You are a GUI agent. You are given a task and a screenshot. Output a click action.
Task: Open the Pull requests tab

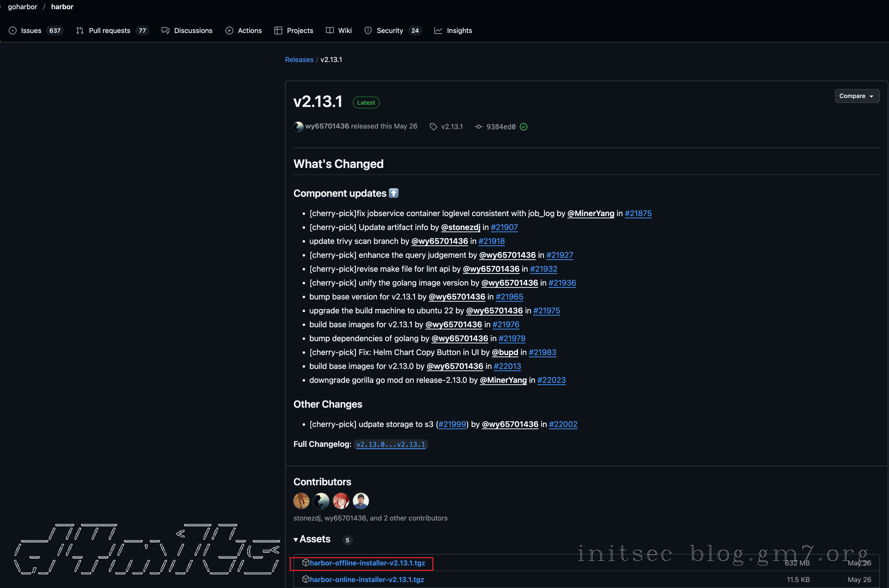click(109, 31)
